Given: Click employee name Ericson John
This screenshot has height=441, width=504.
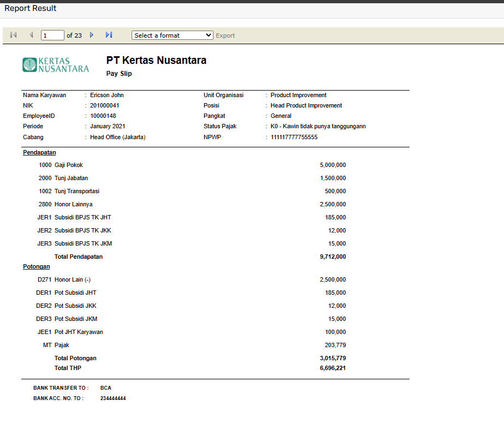Looking at the screenshot, I should (x=107, y=95).
